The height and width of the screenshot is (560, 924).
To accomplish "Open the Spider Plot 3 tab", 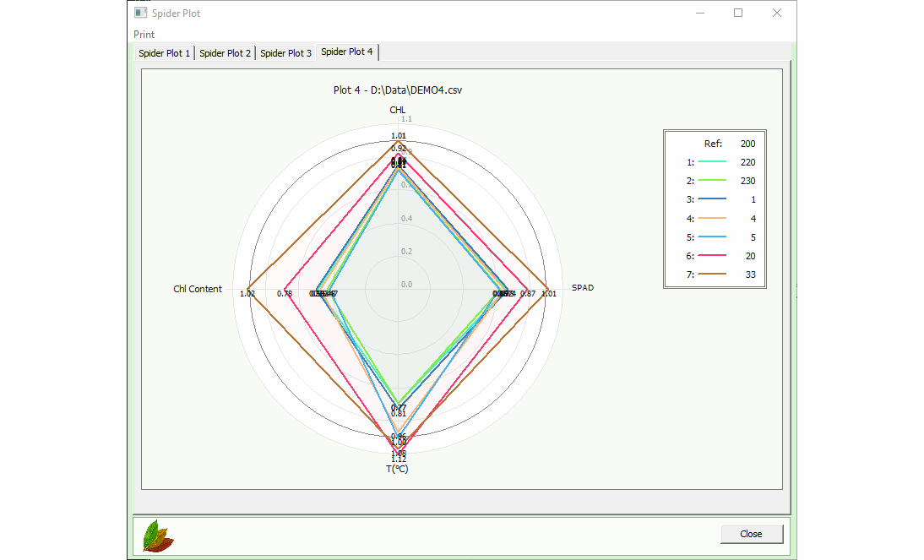I will click(285, 53).
